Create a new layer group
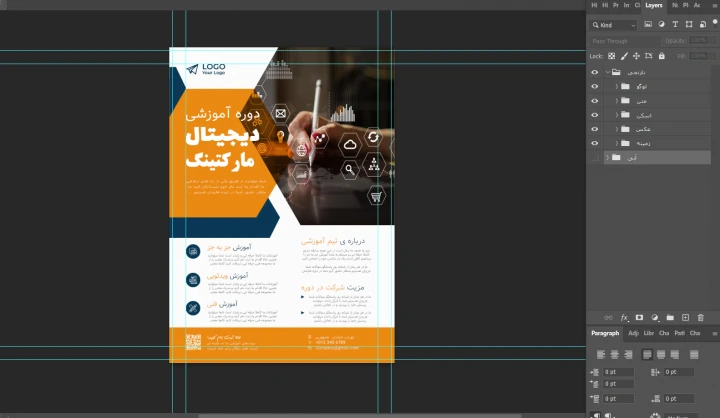720x418 pixels. (x=670, y=318)
